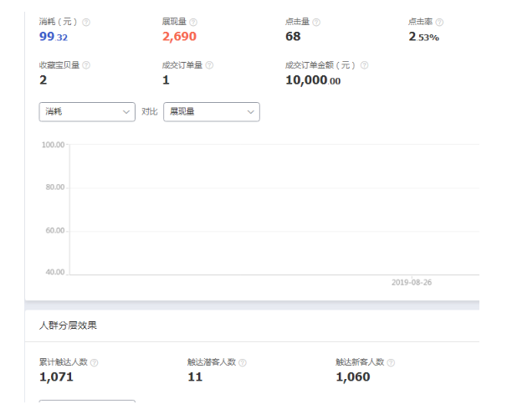Screen dimensions: 507x420
Task: Click the help icon beside 展现量 metric
Action: click(x=194, y=22)
